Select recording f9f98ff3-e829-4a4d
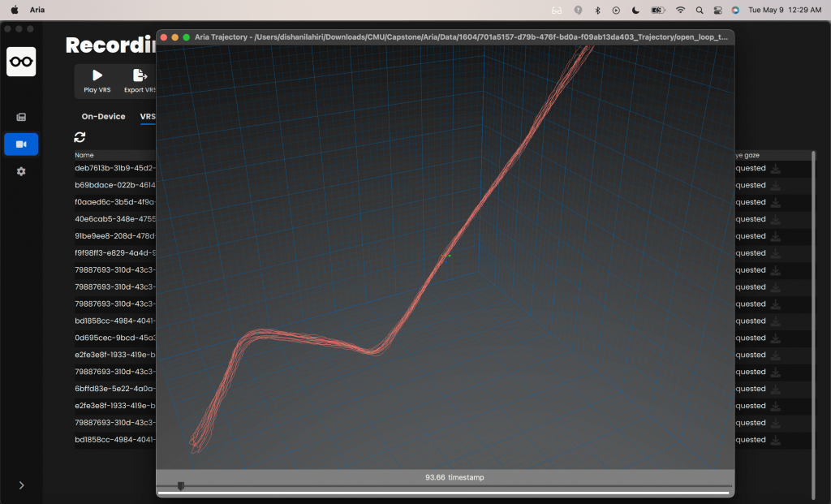The height and width of the screenshot is (504, 831). click(x=115, y=252)
